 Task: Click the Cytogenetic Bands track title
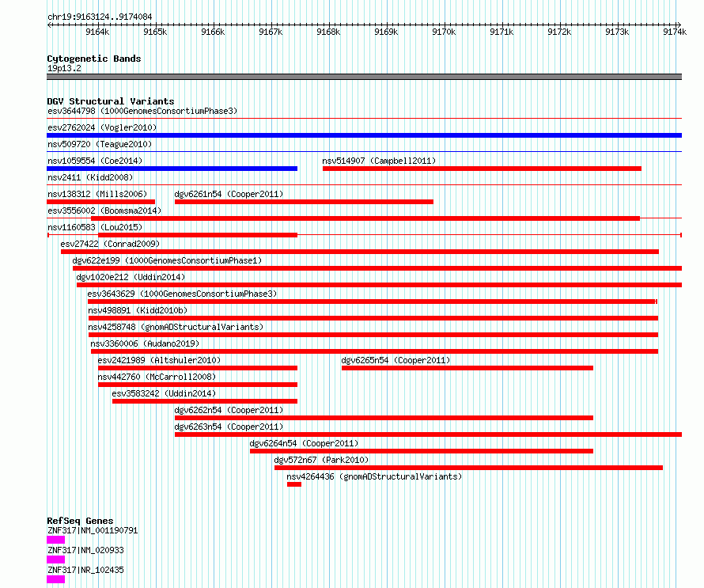tap(94, 59)
